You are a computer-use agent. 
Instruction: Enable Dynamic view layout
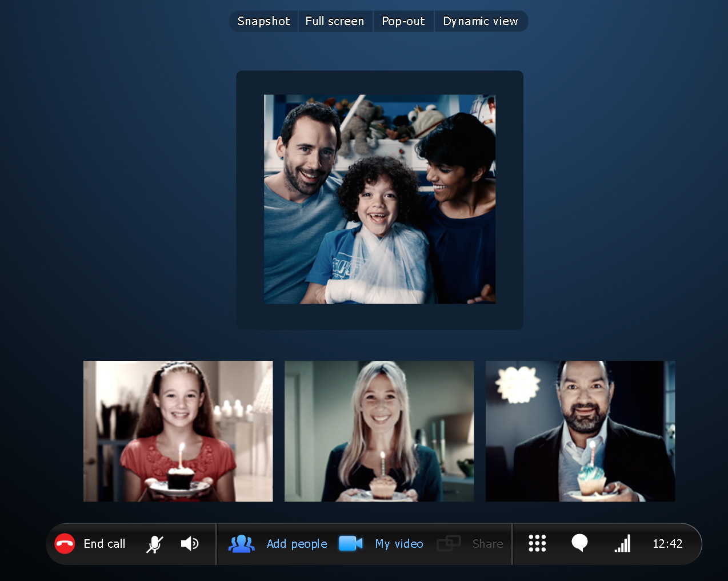pyautogui.click(x=481, y=21)
